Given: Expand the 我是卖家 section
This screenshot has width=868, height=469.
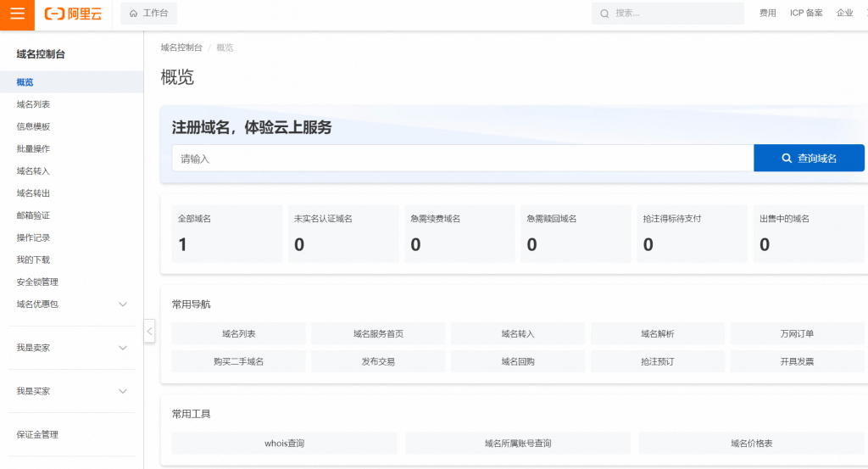Looking at the screenshot, I should coord(123,348).
